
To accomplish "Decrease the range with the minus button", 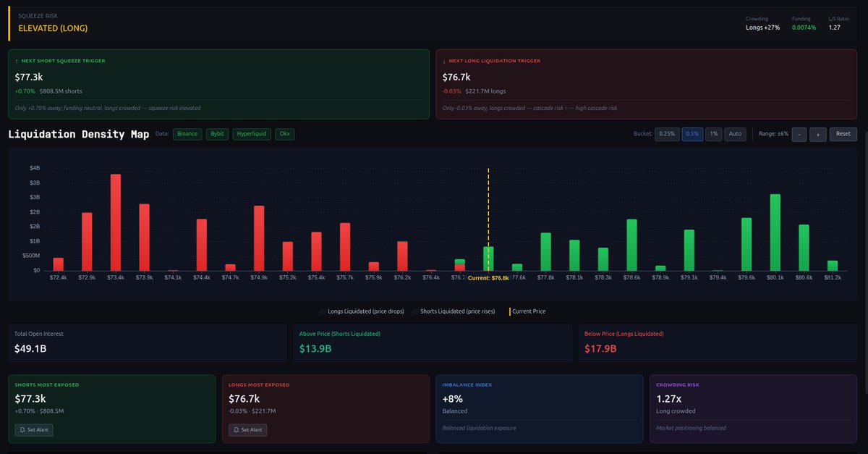I will click(799, 134).
